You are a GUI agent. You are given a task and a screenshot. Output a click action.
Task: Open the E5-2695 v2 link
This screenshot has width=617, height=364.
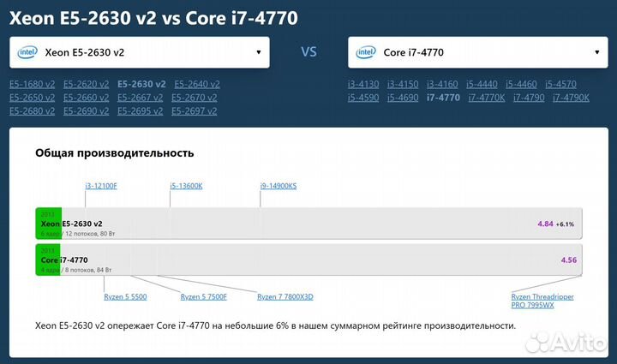click(x=140, y=110)
